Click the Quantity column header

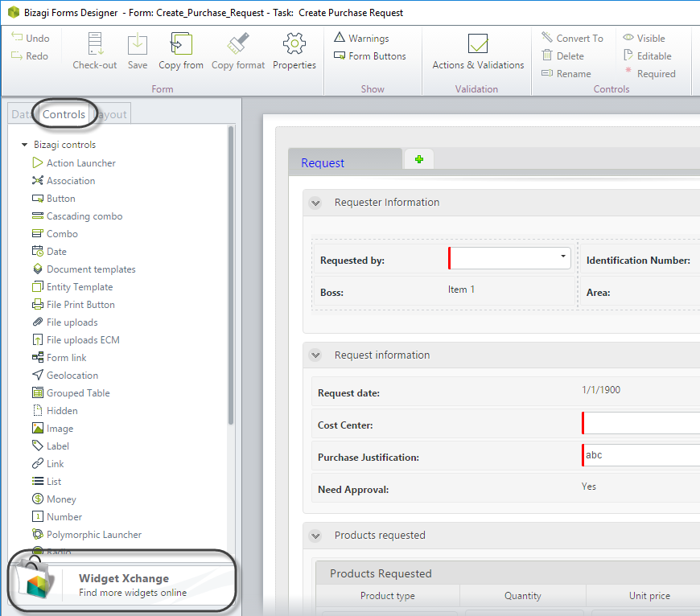(523, 596)
